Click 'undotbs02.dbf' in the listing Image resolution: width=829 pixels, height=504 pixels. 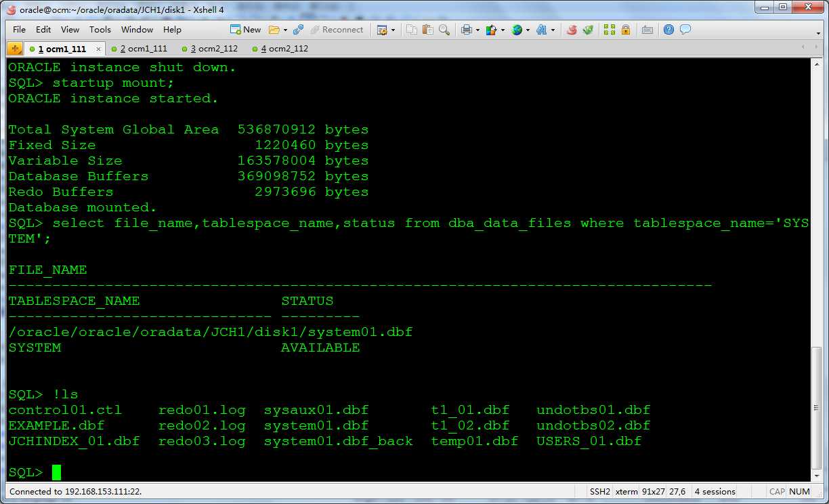593,425
